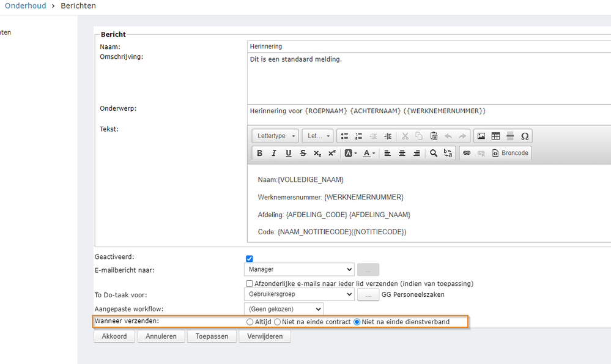
Task: Open the text background color picker
Action: click(350, 153)
